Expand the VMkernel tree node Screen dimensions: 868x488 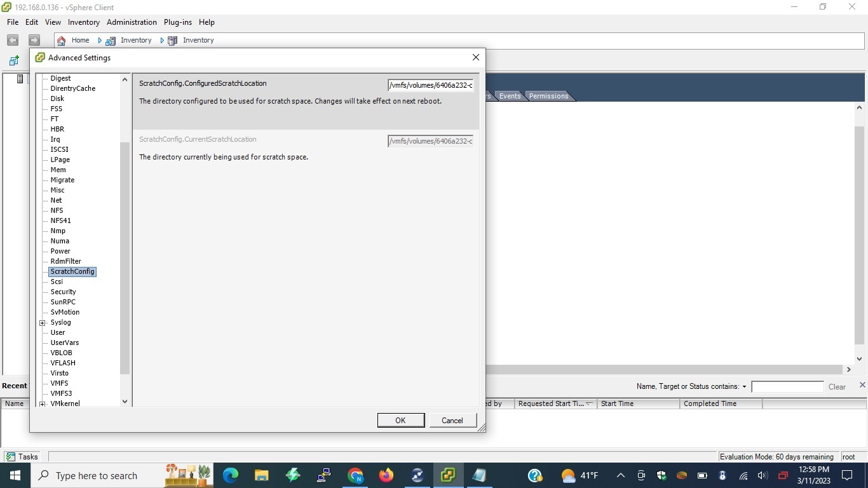[x=42, y=403]
